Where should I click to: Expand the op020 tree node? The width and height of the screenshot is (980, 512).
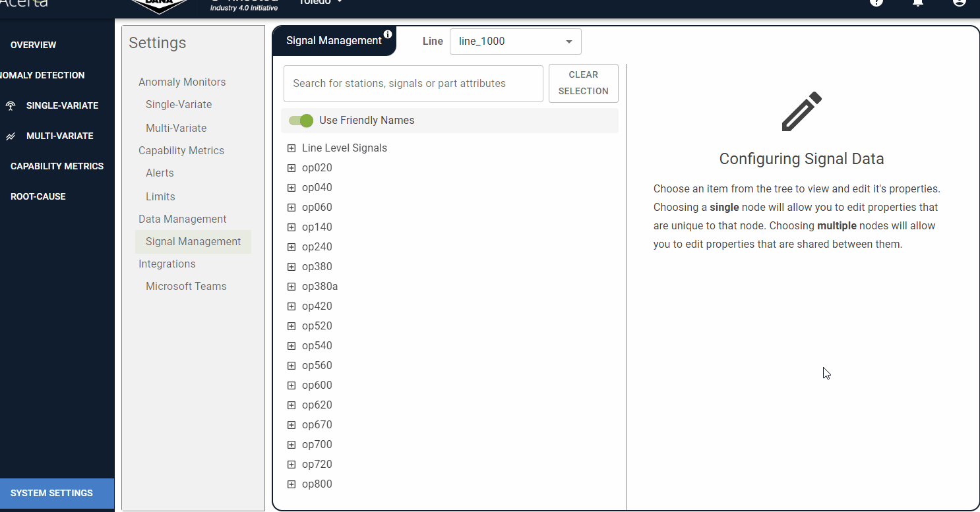[x=291, y=168]
